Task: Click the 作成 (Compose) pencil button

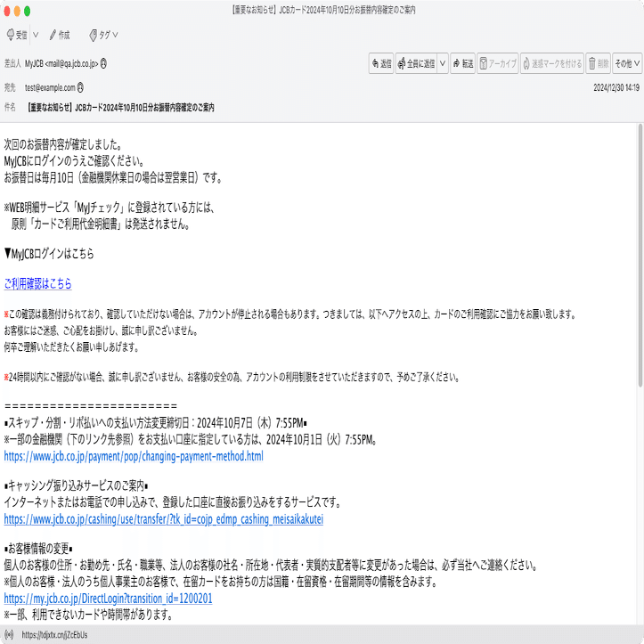Action: tap(60, 35)
